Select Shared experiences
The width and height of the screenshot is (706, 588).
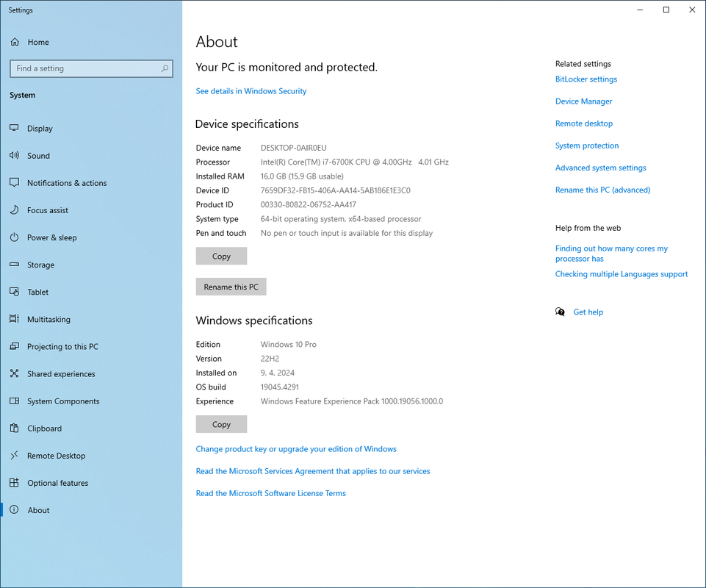pos(91,373)
